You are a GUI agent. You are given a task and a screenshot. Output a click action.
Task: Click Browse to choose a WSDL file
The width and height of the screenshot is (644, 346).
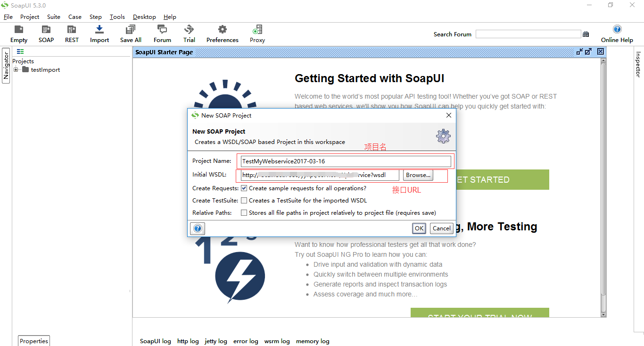click(x=418, y=175)
